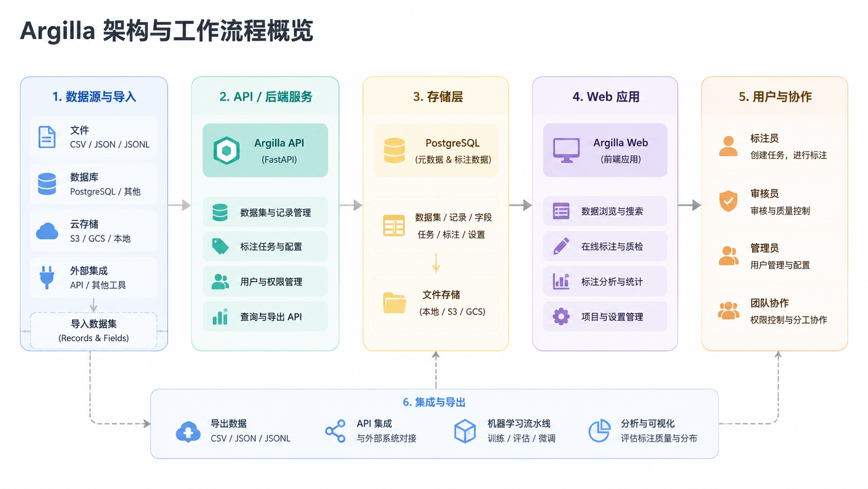The height and width of the screenshot is (489, 868).
Task: Click the share icon beside API 集成
Action: point(335,431)
